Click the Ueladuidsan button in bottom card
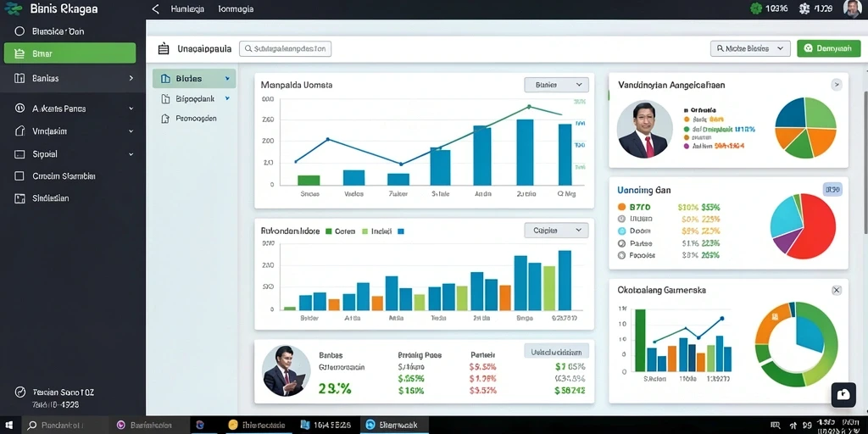 556,352
